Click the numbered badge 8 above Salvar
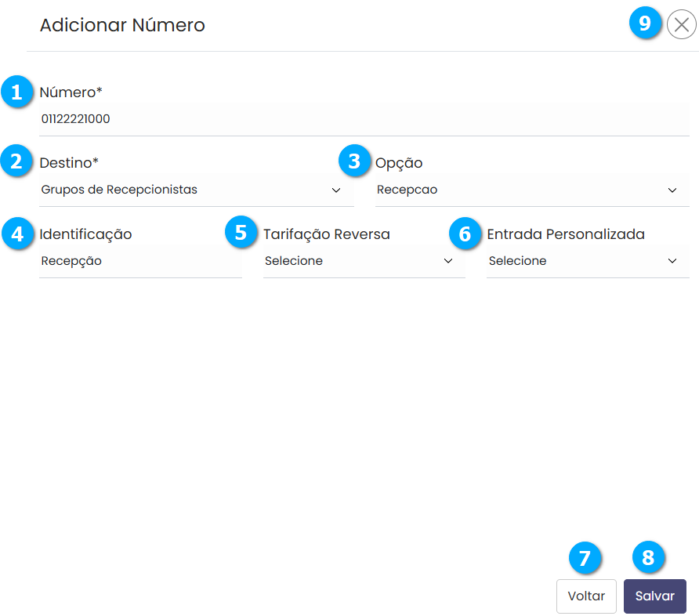The height and width of the screenshot is (616, 699). 648,557
